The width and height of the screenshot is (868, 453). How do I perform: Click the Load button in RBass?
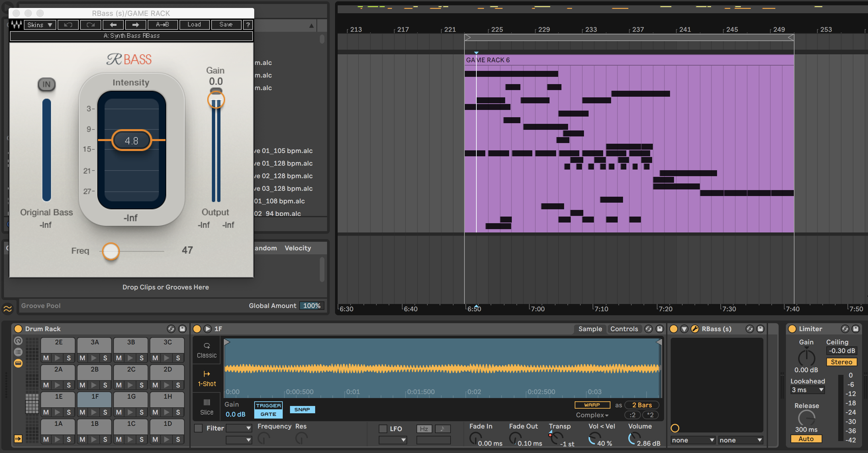194,25
